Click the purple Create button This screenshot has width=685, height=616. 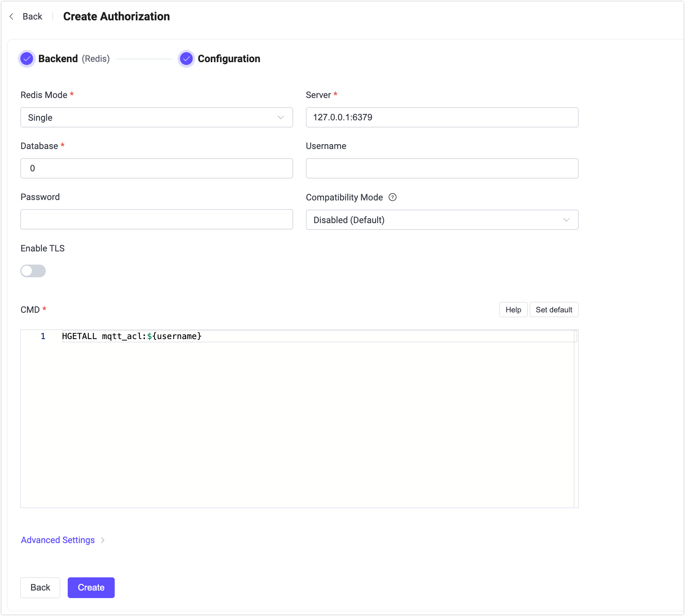pyautogui.click(x=91, y=587)
